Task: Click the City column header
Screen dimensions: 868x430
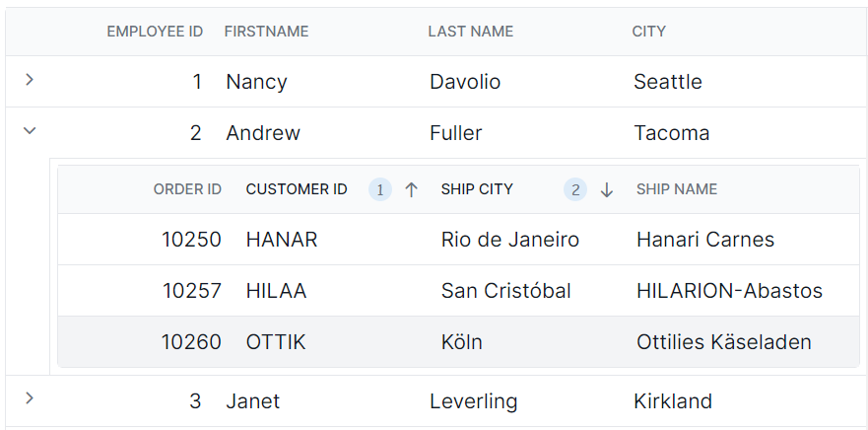Action: [649, 32]
